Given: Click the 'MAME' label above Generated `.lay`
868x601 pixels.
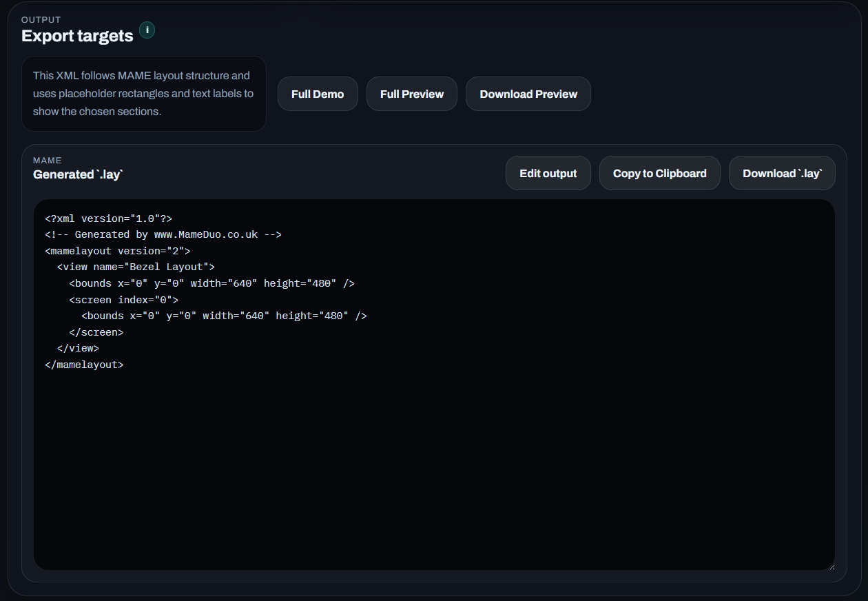Looking at the screenshot, I should coord(48,161).
